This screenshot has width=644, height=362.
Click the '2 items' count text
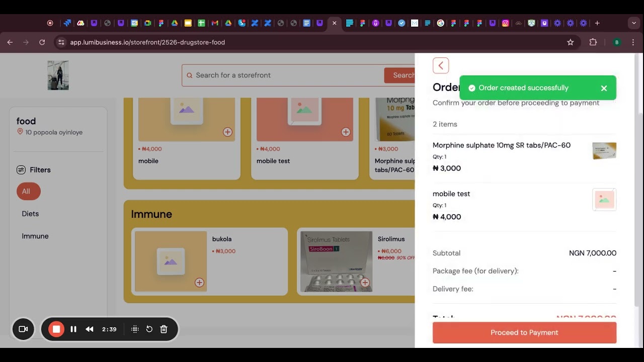pos(445,124)
